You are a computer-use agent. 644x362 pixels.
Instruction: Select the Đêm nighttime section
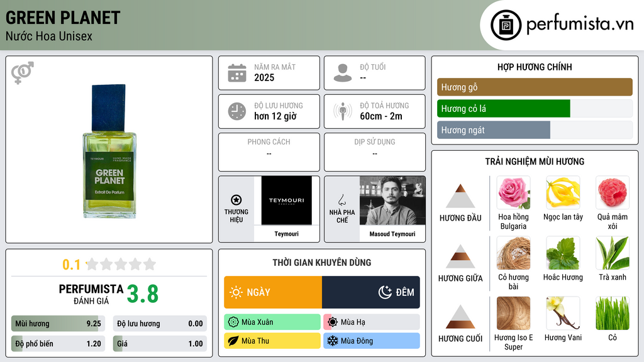[x=371, y=292]
